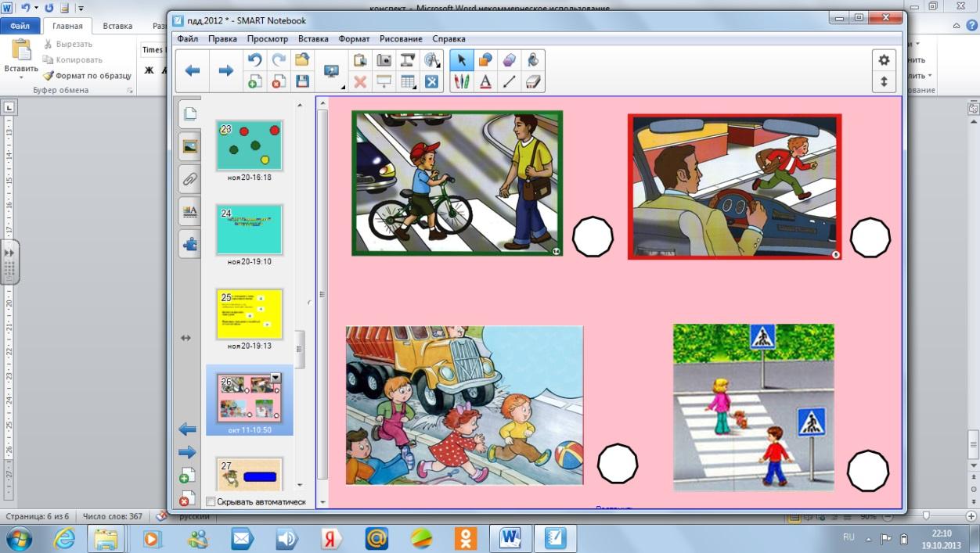Go to previous page with toolbar back arrow
This screenshot has width=980, height=553.
[193, 71]
